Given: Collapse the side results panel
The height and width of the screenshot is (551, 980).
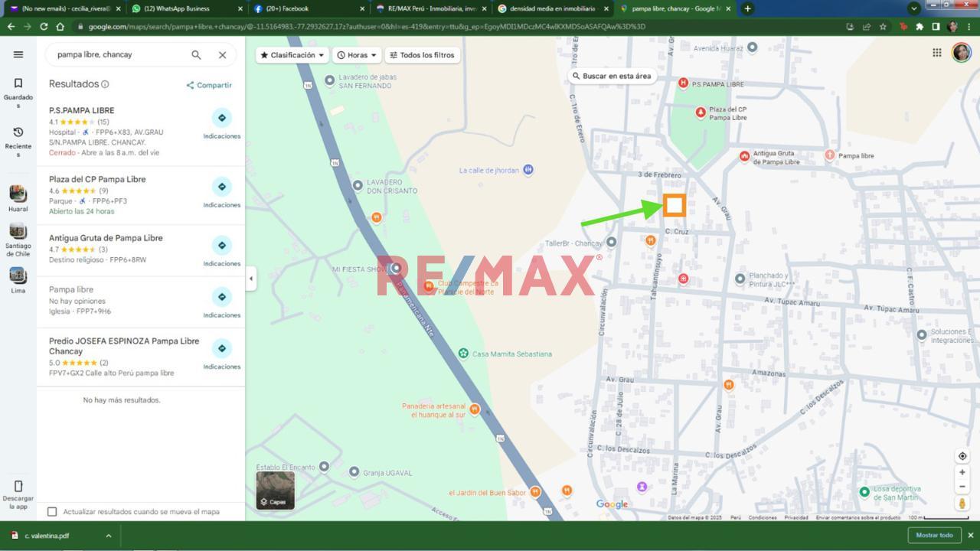Looking at the screenshot, I should click(251, 279).
